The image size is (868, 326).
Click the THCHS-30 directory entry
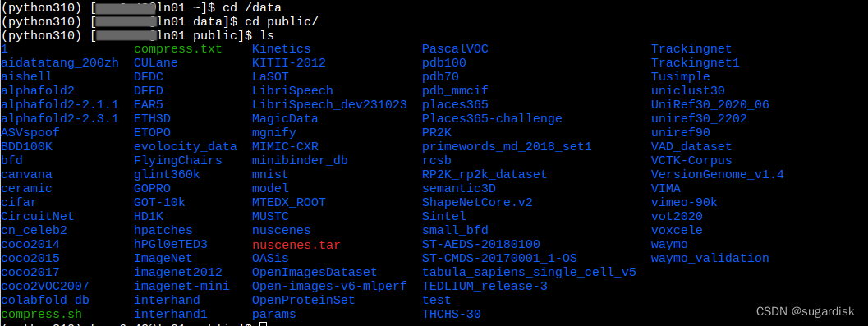tap(451, 314)
